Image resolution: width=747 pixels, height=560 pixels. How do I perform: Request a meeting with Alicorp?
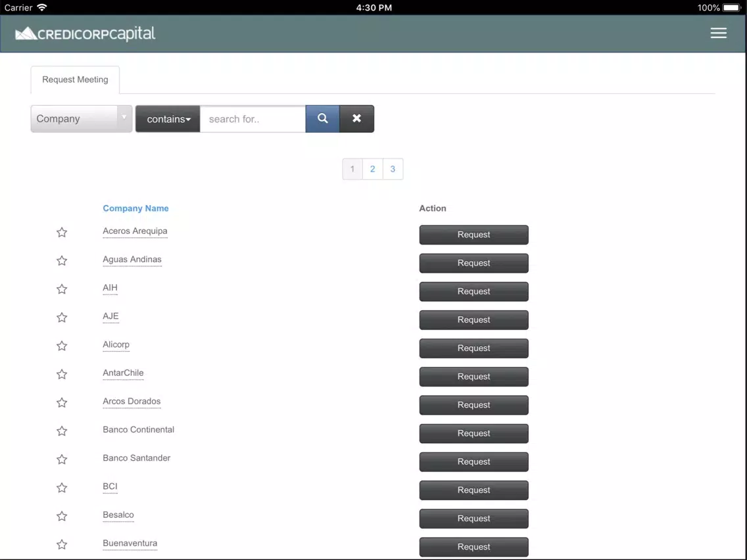click(x=474, y=348)
